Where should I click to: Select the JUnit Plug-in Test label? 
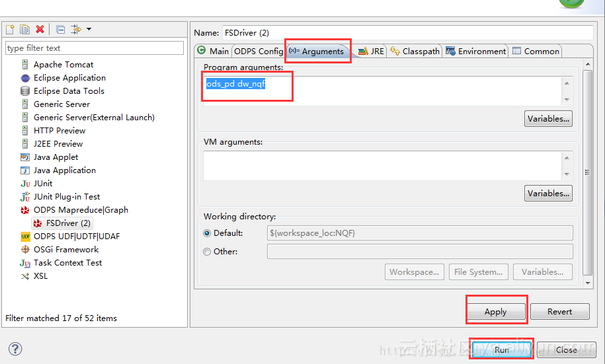pos(66,197)
